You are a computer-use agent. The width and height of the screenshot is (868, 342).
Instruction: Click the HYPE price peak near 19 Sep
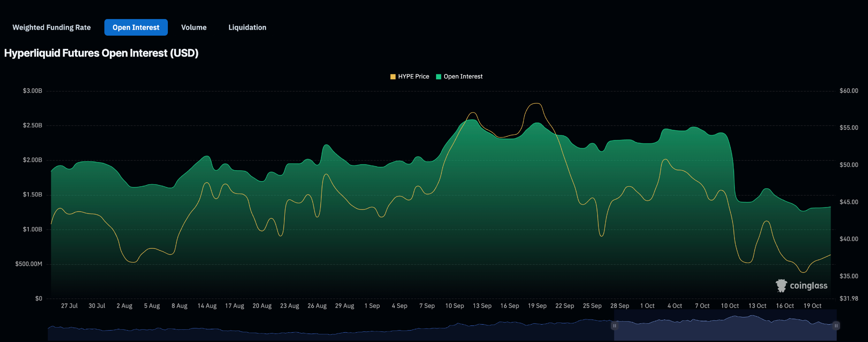click(537, 104)
